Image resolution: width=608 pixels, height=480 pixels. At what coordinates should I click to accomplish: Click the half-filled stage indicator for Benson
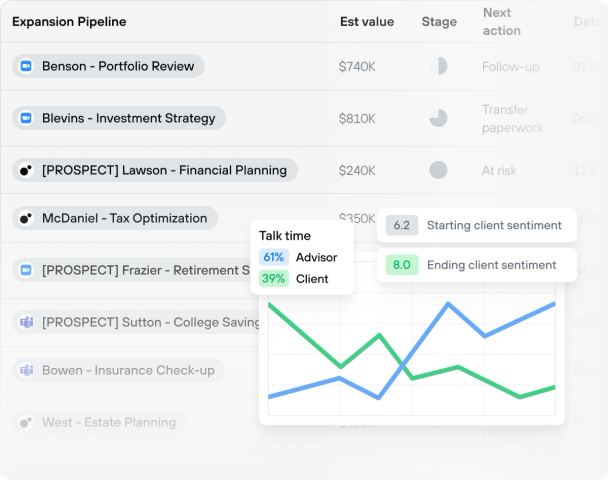438,67
